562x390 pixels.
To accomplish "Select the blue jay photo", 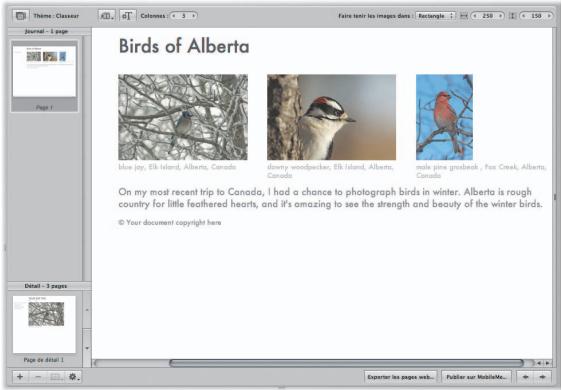I will tap(183, 117).
